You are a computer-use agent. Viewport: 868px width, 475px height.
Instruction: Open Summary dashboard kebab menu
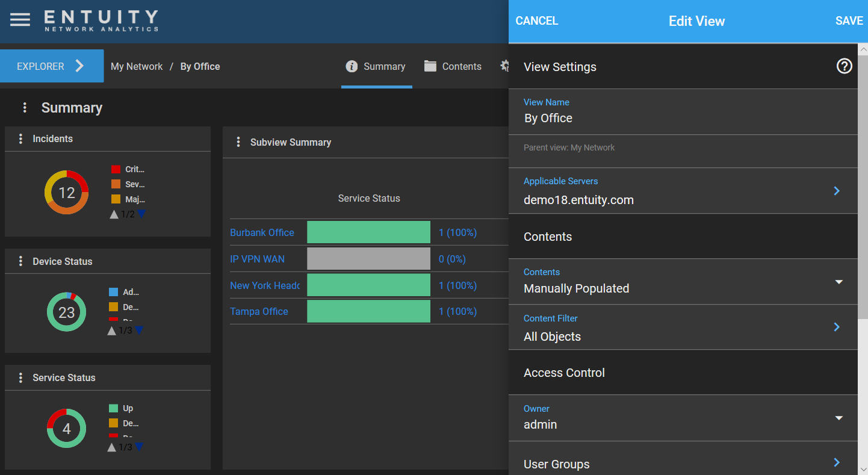(x=25, y=108)
